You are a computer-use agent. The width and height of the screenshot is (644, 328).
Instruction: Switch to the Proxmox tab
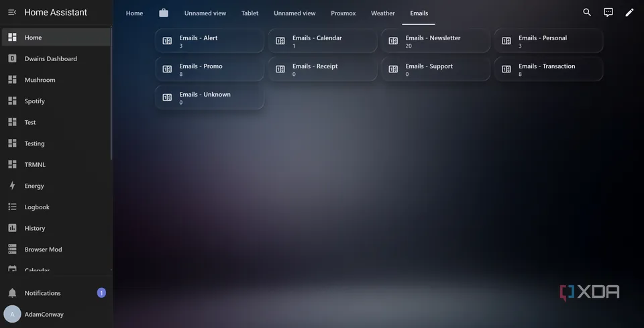[x=343, y=13]
